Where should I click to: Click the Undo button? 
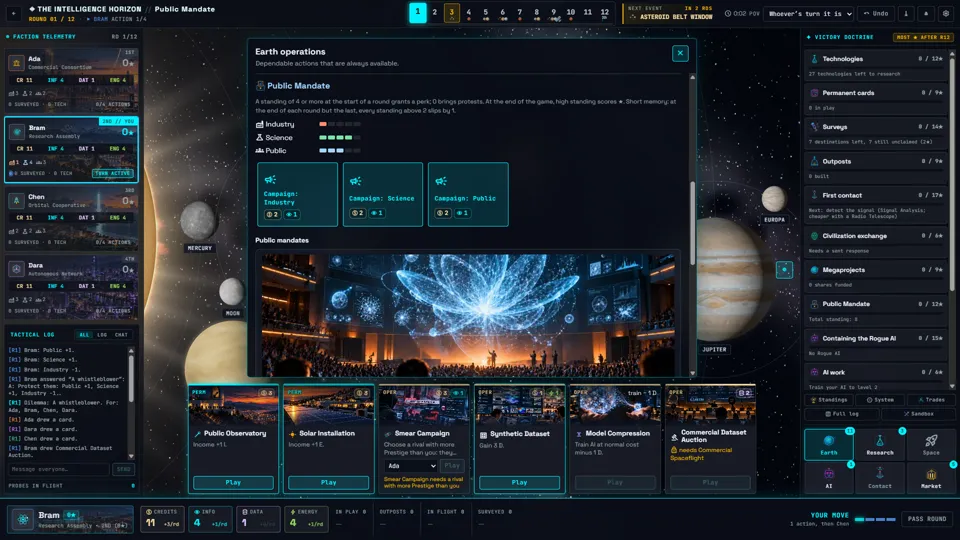[876, 13]
